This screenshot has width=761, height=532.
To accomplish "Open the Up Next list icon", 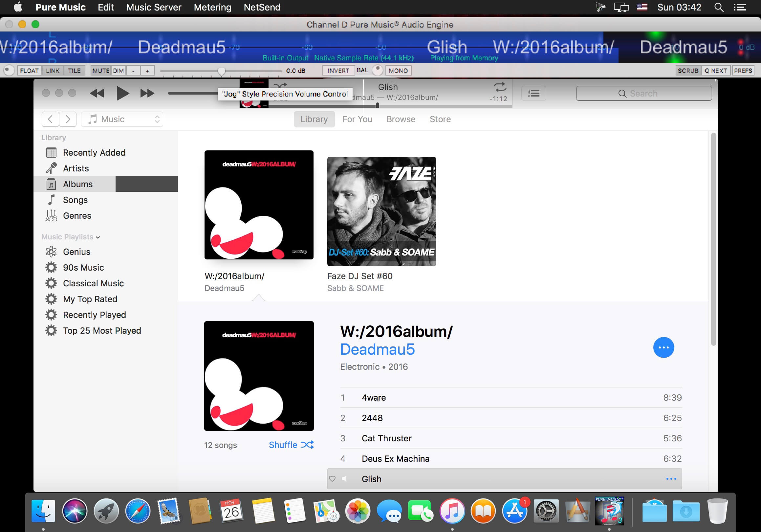I will coord(533,94).
